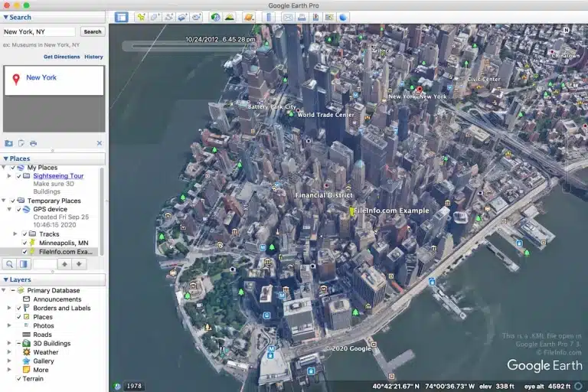Click the planet switcher Saturn icon

point(250,17)
